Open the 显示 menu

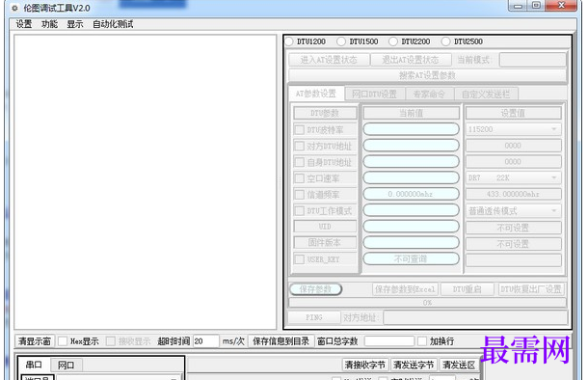coord(75,24)
